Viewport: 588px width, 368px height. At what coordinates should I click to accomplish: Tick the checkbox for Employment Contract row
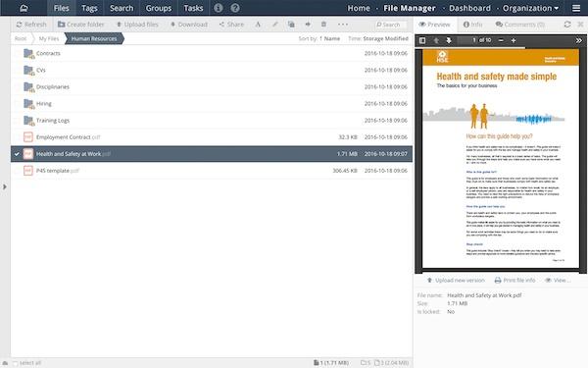17,137
